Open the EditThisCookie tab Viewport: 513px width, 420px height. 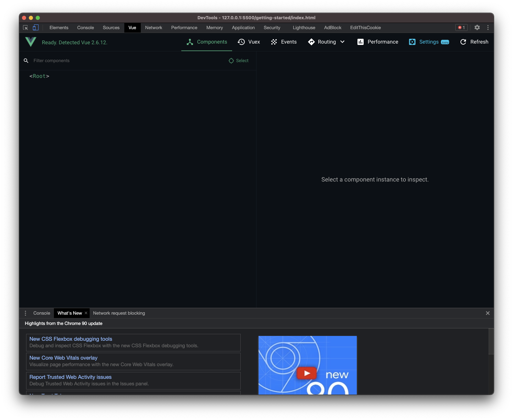pyautogui.click(x=365, y=28)
